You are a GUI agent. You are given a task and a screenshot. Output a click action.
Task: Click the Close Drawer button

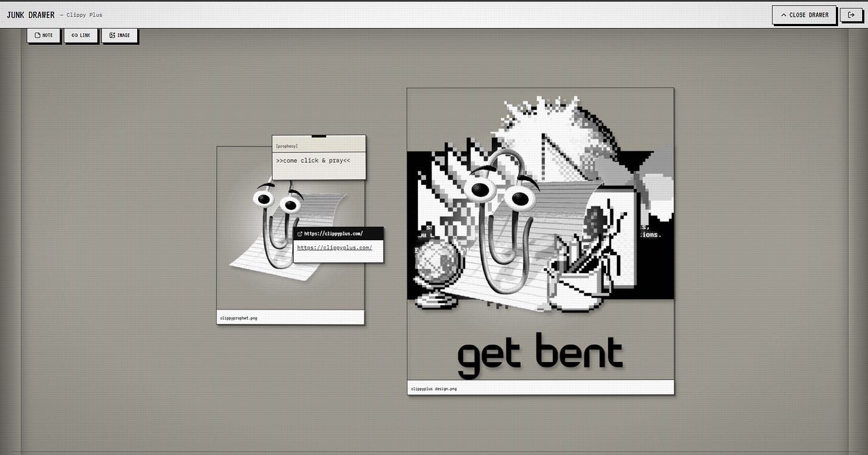point(804,15)
